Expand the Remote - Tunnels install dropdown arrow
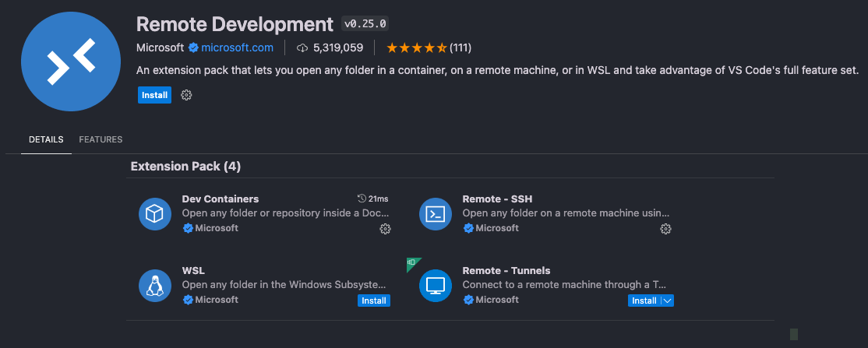868x348 pixels. click(667, 301)
